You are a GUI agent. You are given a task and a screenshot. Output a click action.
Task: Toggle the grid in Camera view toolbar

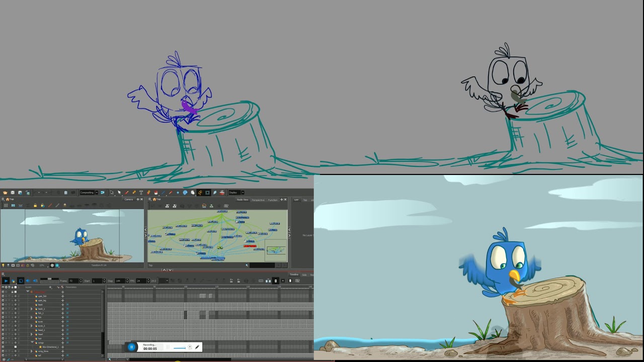tap(6, 205)
